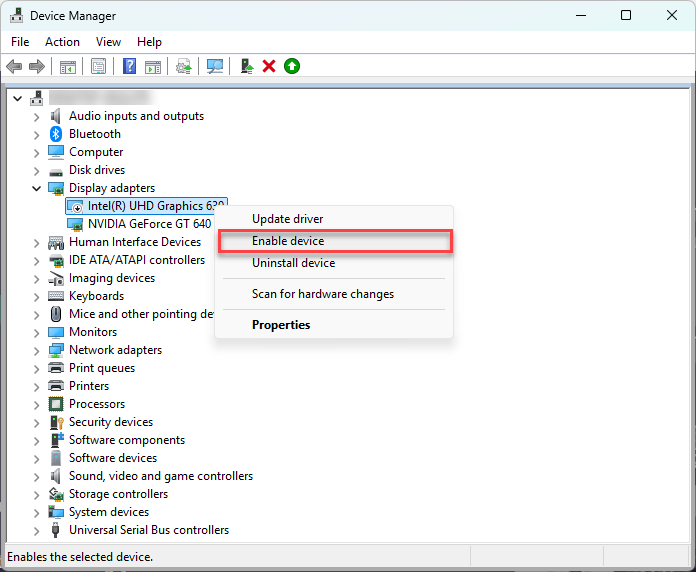
Task: Open the View menu
Action: [x=108, y=42]
